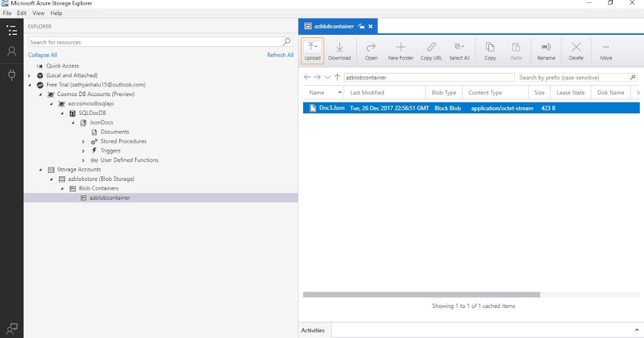Collapse the Blob Containers tree node

click(61, 188)
